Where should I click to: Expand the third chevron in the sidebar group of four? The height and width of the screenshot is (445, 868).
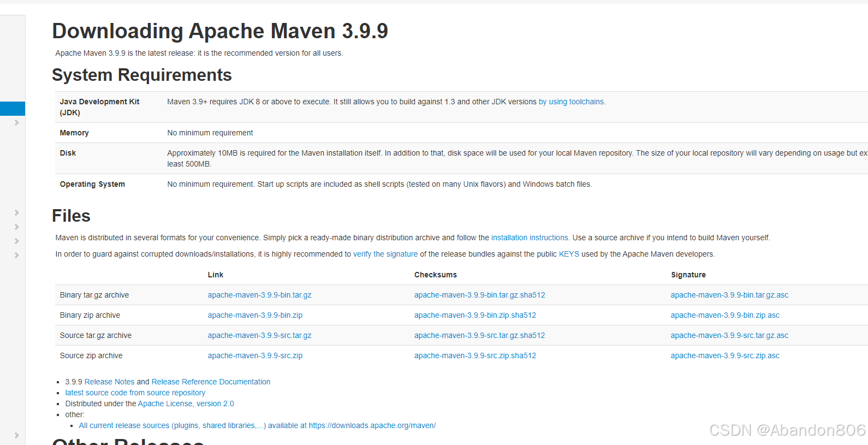click(16, 241)
